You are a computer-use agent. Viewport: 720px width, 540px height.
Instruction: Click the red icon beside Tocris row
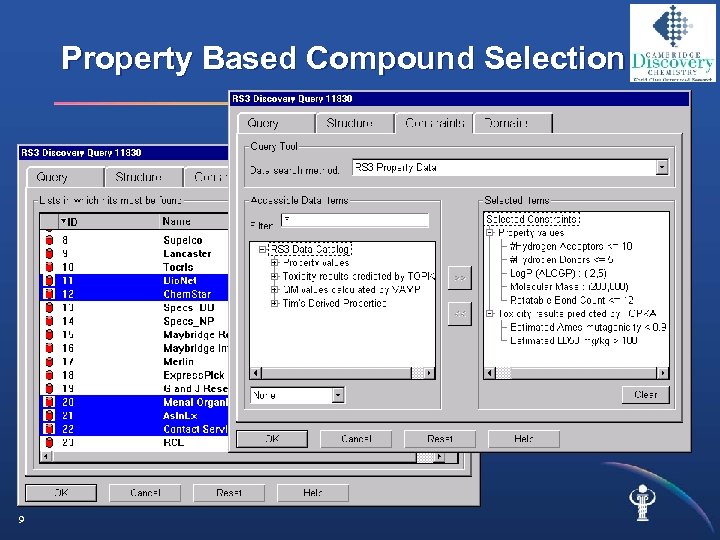coord(49,267)
